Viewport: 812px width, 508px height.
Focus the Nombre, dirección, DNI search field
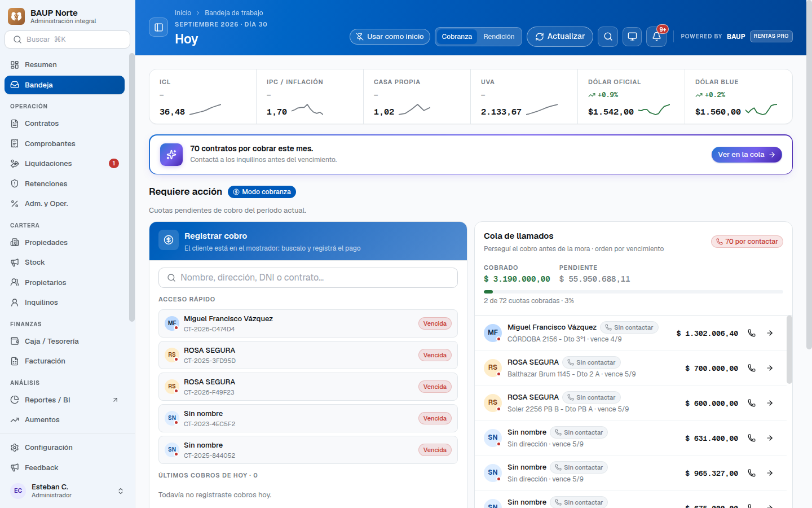point(308,278)
